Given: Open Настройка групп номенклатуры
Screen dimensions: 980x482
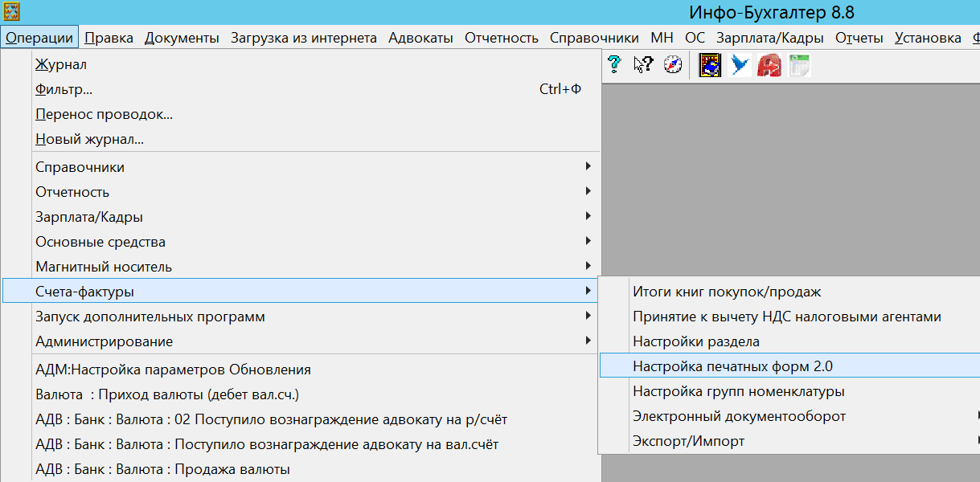Looking at the screenshot, I should coord(790,391).
